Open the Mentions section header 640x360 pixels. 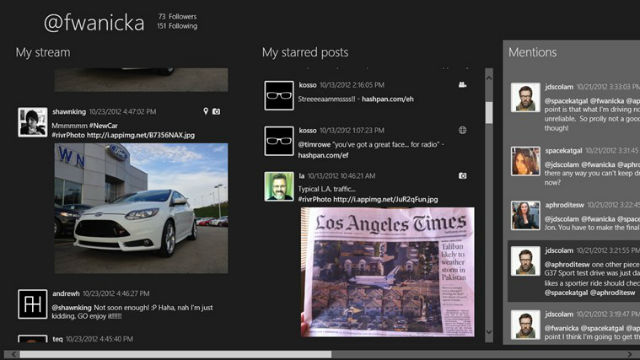coord(532,52)
